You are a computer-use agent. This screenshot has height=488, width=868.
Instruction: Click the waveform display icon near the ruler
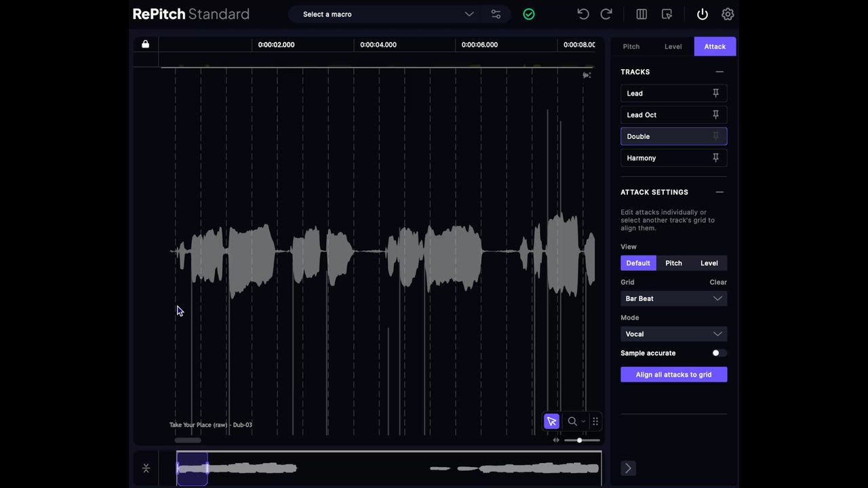(x=587, y=75)
